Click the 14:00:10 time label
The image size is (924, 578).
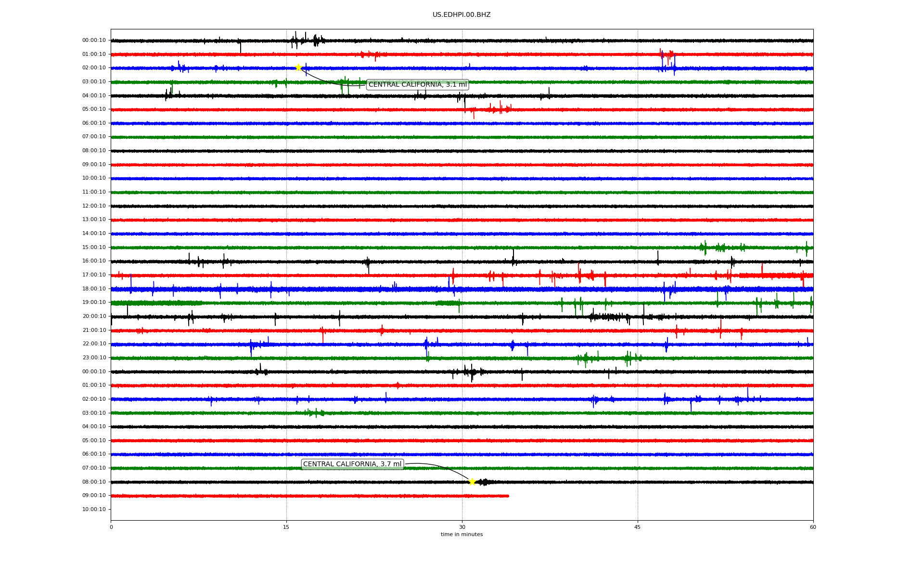click(x=94, y=234)
